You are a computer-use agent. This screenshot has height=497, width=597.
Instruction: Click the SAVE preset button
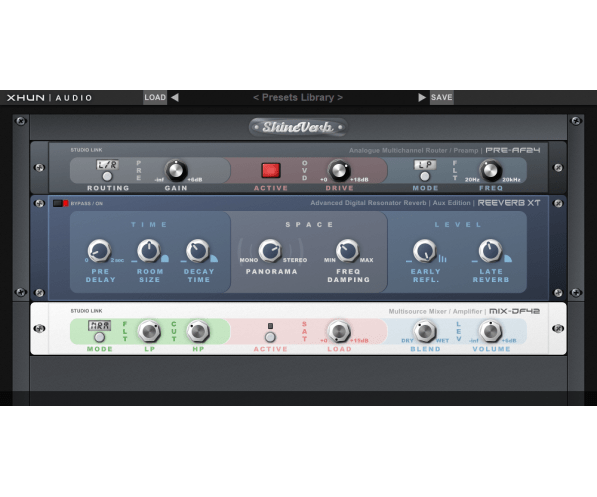click(x=442, y=97)
